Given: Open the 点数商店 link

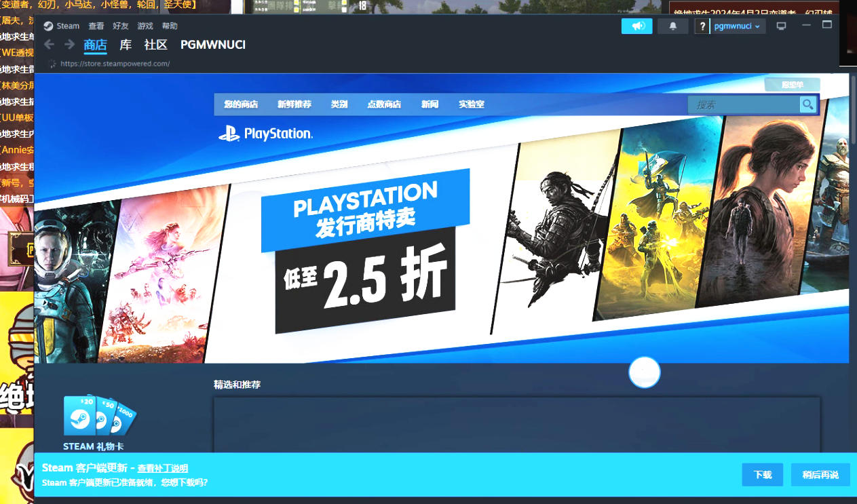Looking at the screenshot, I should click(384, 104).
